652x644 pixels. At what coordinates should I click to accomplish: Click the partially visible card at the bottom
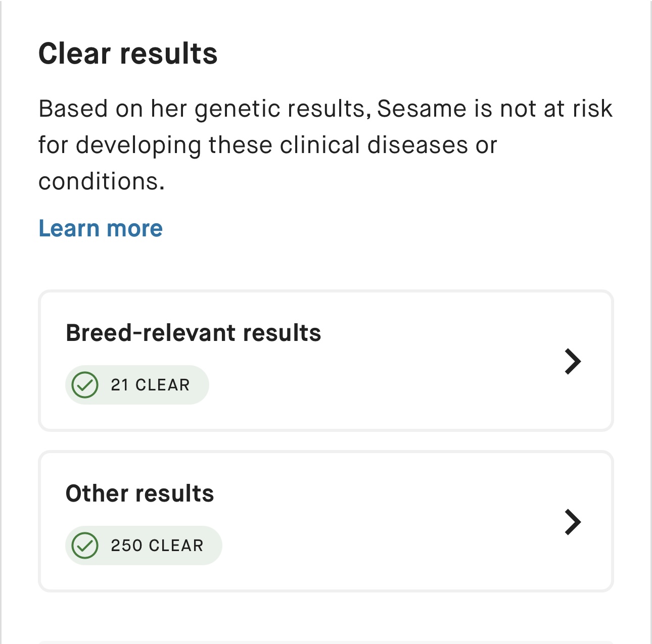(326, 642)
